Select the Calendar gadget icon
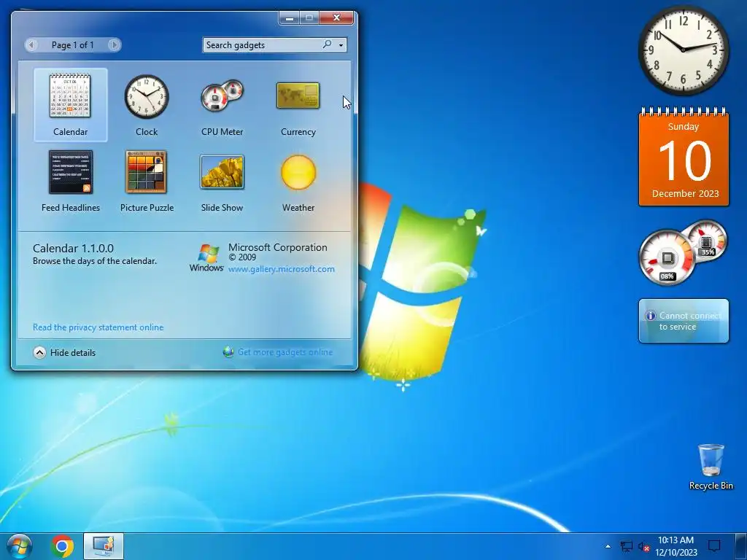This screenshot has height=560, width=747. 70,96
